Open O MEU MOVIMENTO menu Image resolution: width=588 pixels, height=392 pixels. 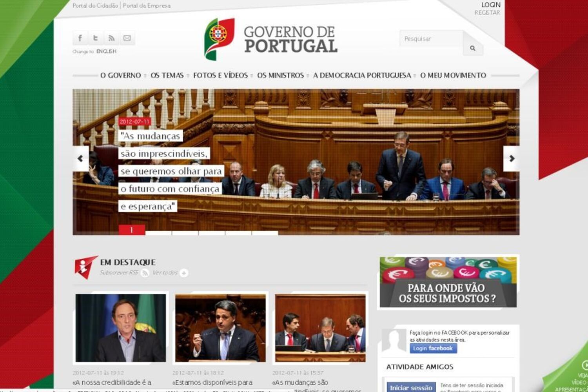(453, 75)
